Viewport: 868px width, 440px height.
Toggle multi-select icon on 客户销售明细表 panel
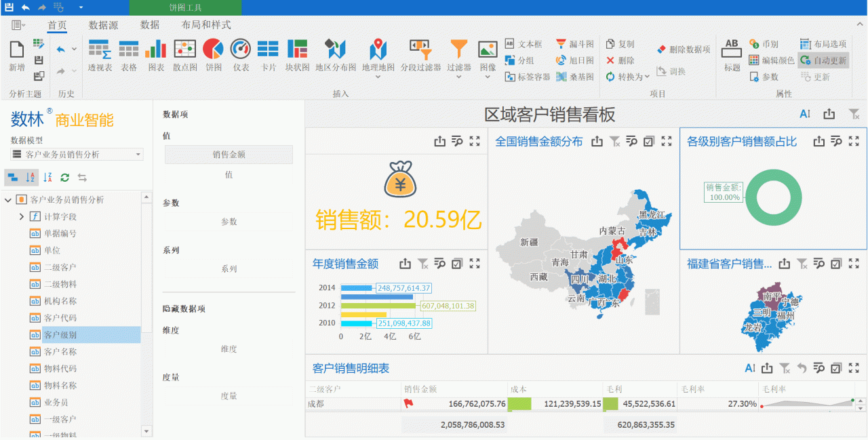(836, 368)
